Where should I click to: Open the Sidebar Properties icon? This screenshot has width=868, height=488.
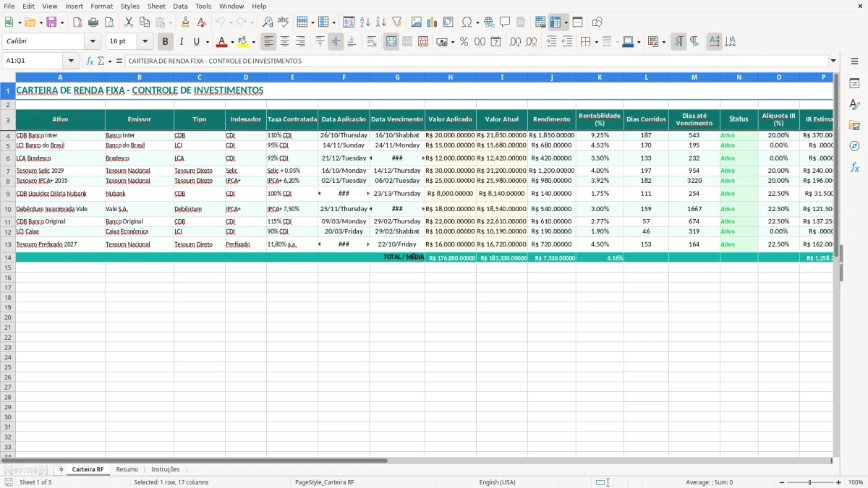(854, 83)
